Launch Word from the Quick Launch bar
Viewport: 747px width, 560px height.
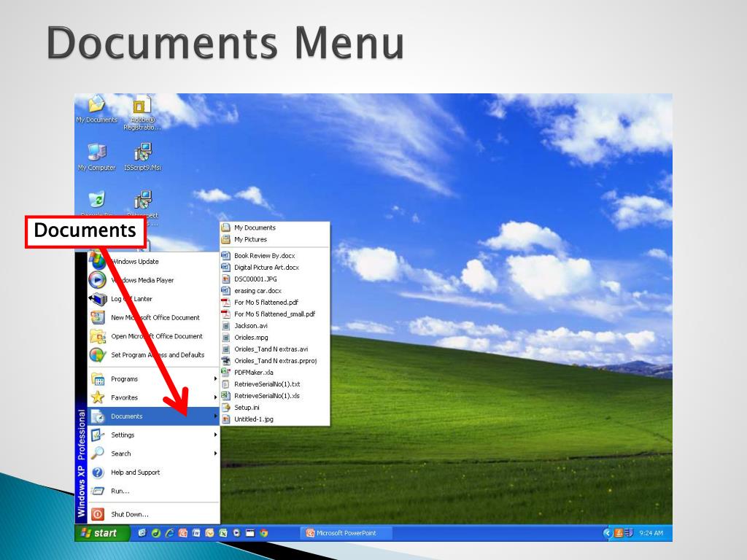(196, 533)
